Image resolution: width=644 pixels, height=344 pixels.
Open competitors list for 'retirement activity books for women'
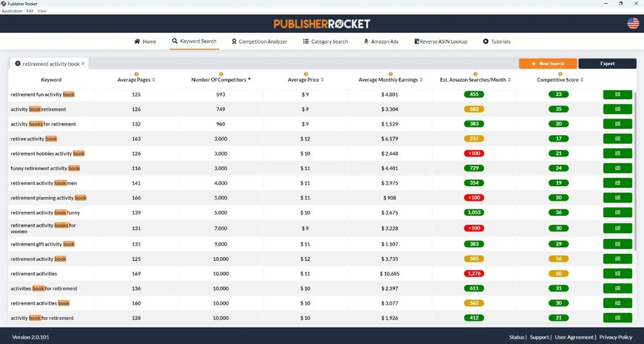click(618, 229)
